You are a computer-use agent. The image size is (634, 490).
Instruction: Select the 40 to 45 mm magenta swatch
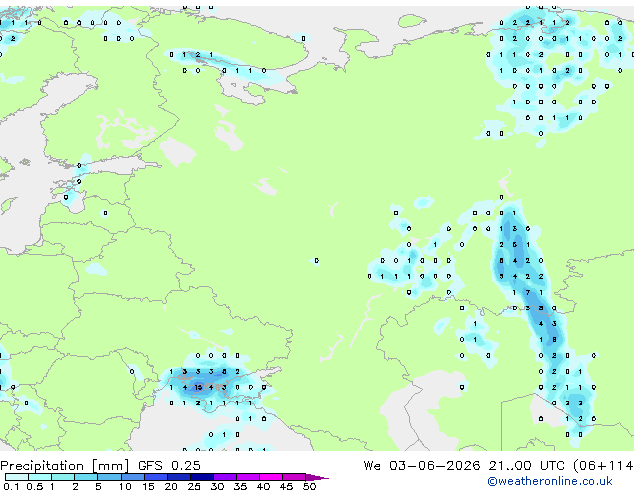pos(271,477)
